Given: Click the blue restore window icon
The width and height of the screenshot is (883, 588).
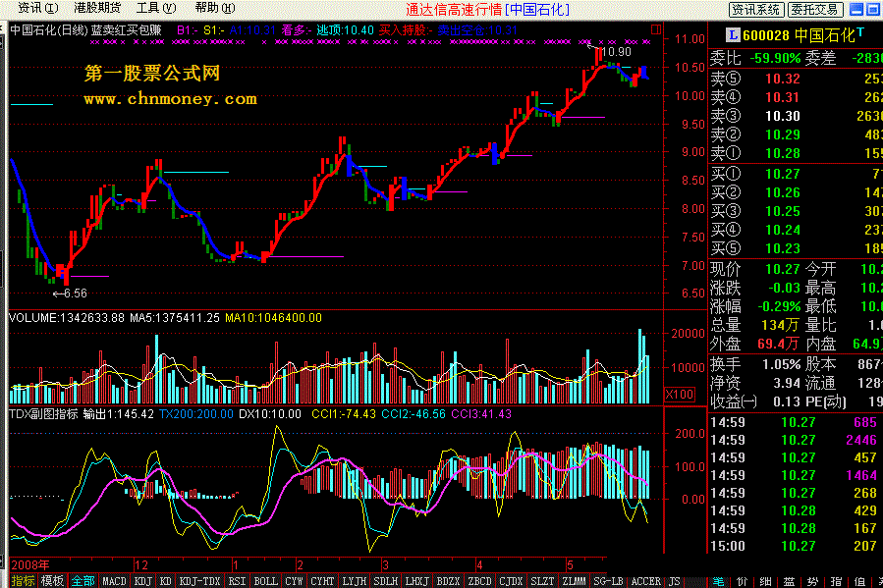Looking at the screenshot, I should (873, 9).
